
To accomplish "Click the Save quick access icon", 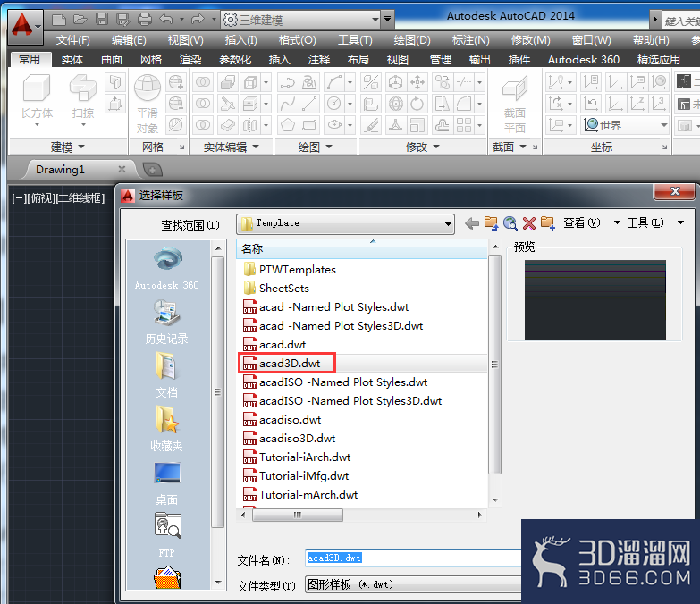I will click(x=102, y=19).
